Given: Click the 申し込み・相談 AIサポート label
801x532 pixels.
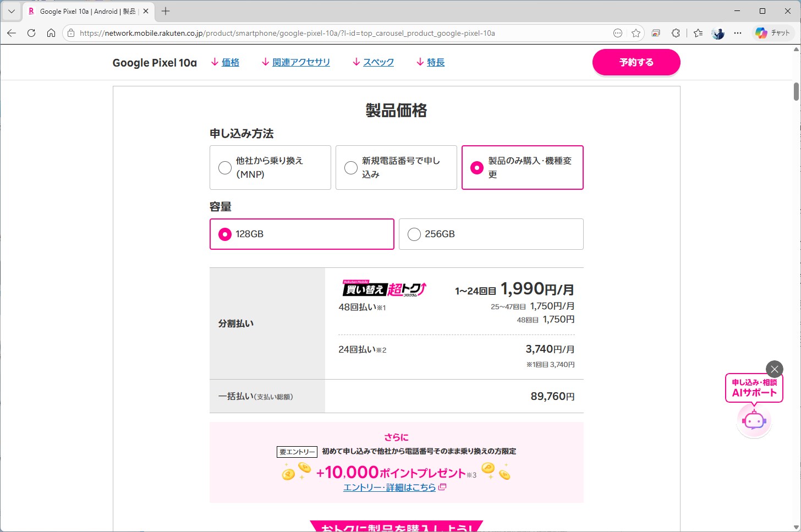Looking at the screenshot, I should [754, 388].
